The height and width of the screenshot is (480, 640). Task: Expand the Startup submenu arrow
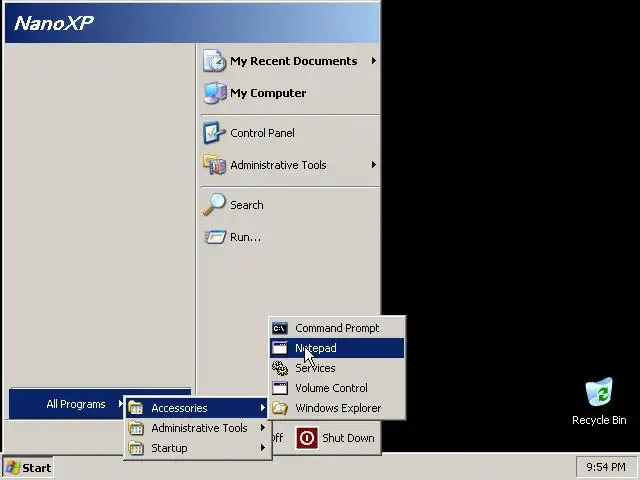tap(263, 448)
